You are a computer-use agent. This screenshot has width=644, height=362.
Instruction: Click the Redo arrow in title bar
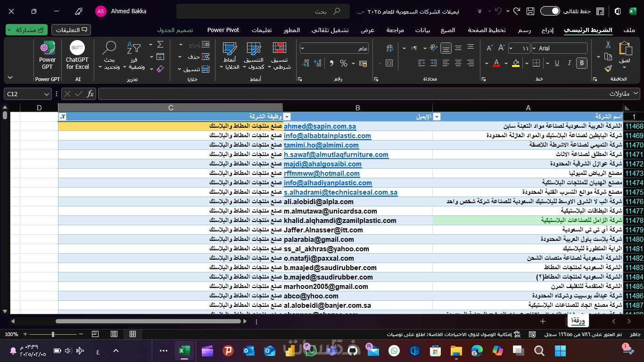point(516,11)
